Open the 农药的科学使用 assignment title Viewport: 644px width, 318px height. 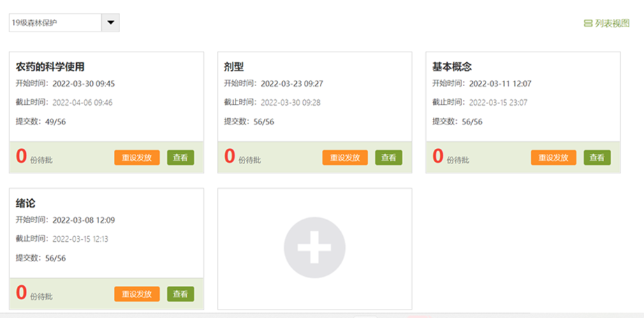(x=50, y=67)
